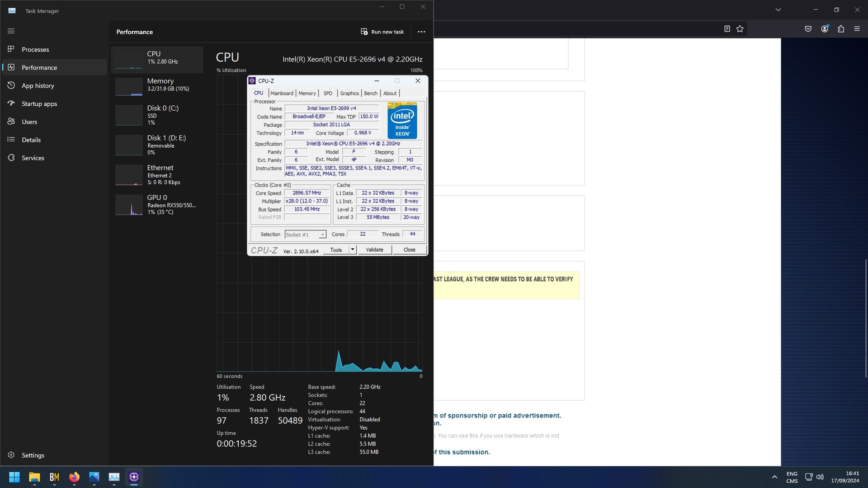Click the Base speed 2.20 GHz value

tap(370, 387)
